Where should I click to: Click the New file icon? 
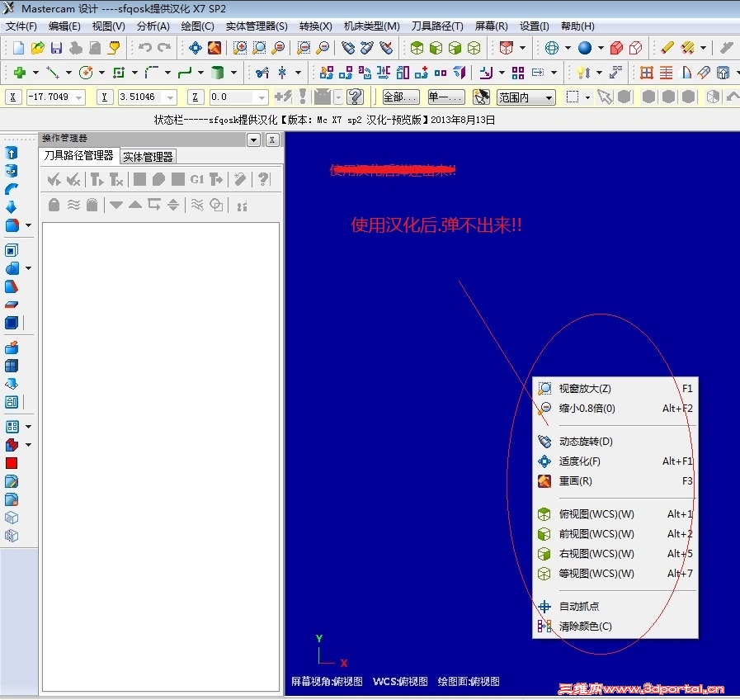pos(18,48)
